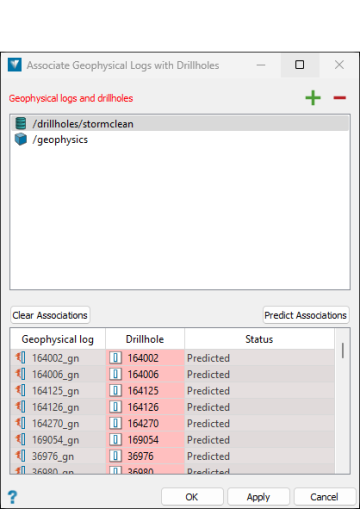Click the 164002_gn geophysical log icon
The width and height of the screenshot is (360, 509).
pos(21,358)
